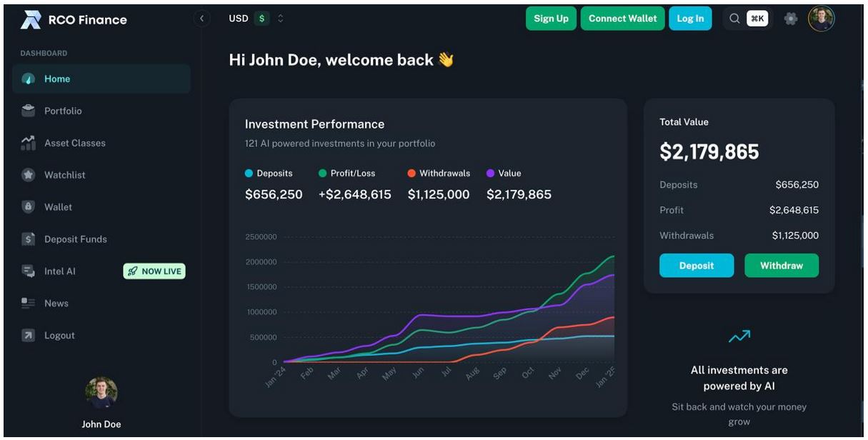Screen dimensions: 868x440
Task: Click the "Hi John Doe, welcome back" heading
Action: coord(341,60)
